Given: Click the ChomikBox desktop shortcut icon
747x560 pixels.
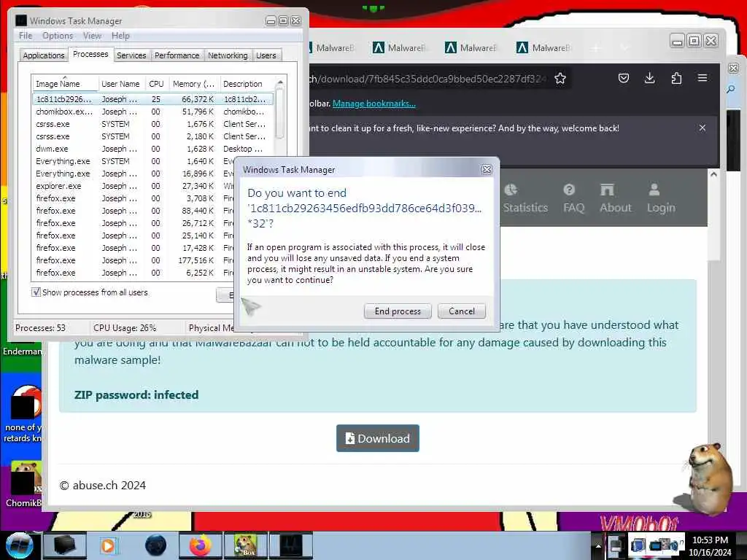Looking at the screenshot, I should click(x=23, y=483).
